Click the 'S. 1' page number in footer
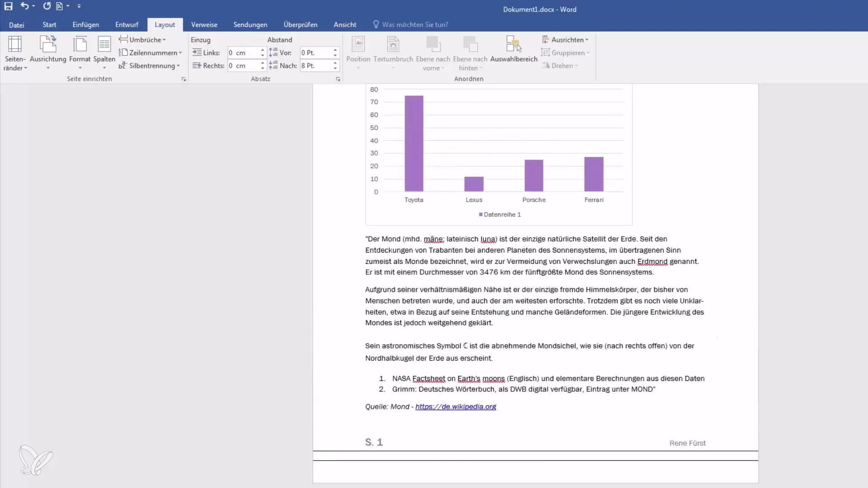 (374, 442)
